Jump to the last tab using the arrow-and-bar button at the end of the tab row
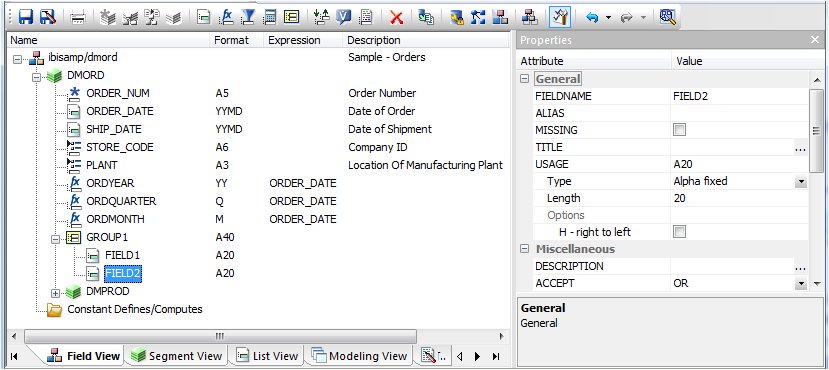829x370 pixels. click(x=495, y=356)
